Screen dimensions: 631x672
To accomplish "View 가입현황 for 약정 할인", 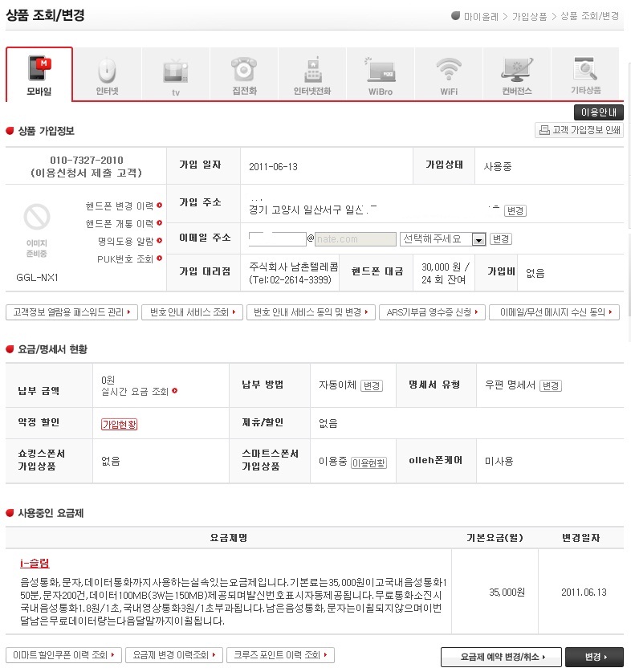I will point(119,424).
